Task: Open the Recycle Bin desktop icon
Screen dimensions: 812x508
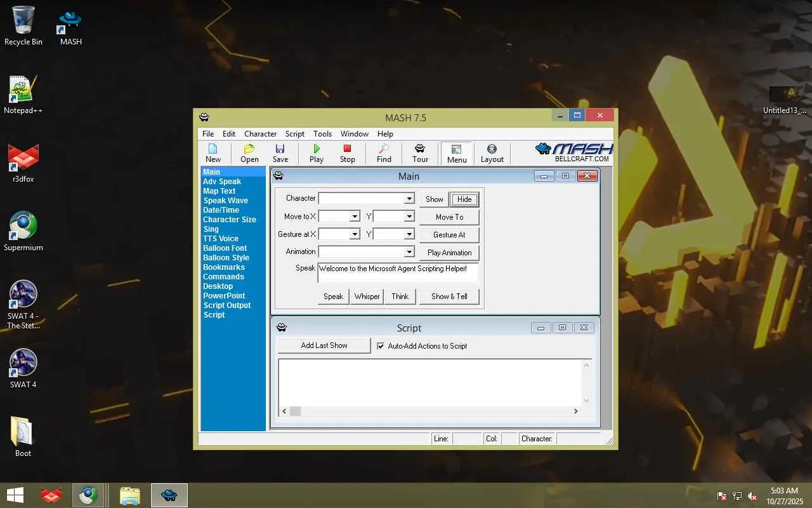Action: (x=23, y=26)
